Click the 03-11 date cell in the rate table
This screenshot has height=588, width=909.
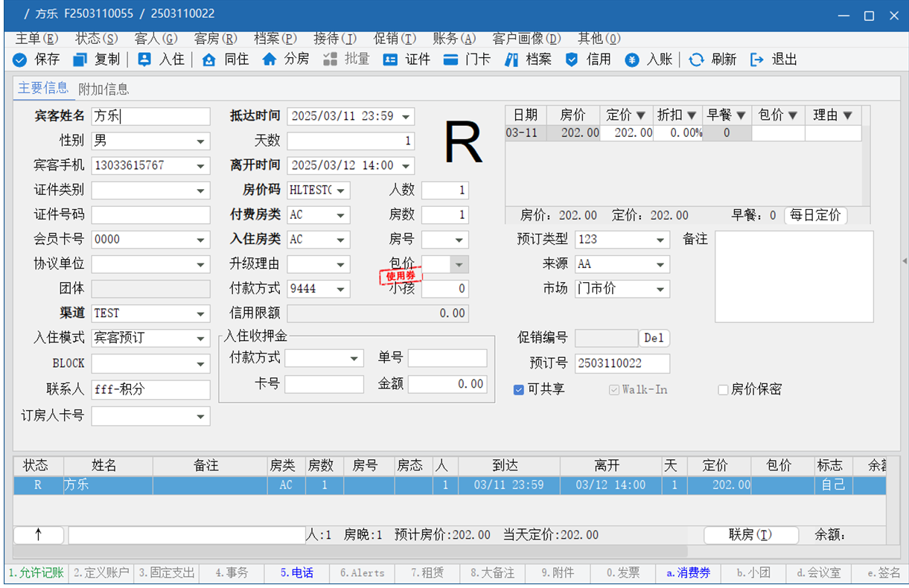click(x=526, y=133)
